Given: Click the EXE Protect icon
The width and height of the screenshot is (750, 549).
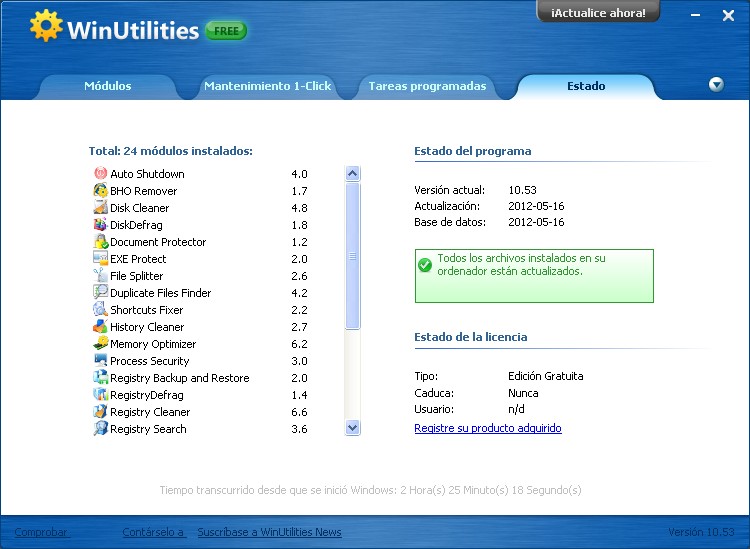Looking at the screenshot, I should [x=100, y=258].
